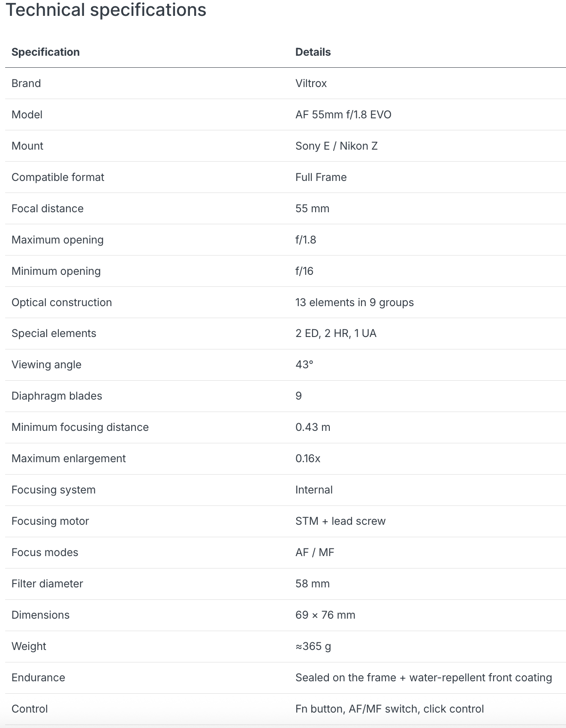Click the 2 ED, 2 HR, 1 UA value
Viewport: 566px width, 728px height.
[x=336, y=333]
